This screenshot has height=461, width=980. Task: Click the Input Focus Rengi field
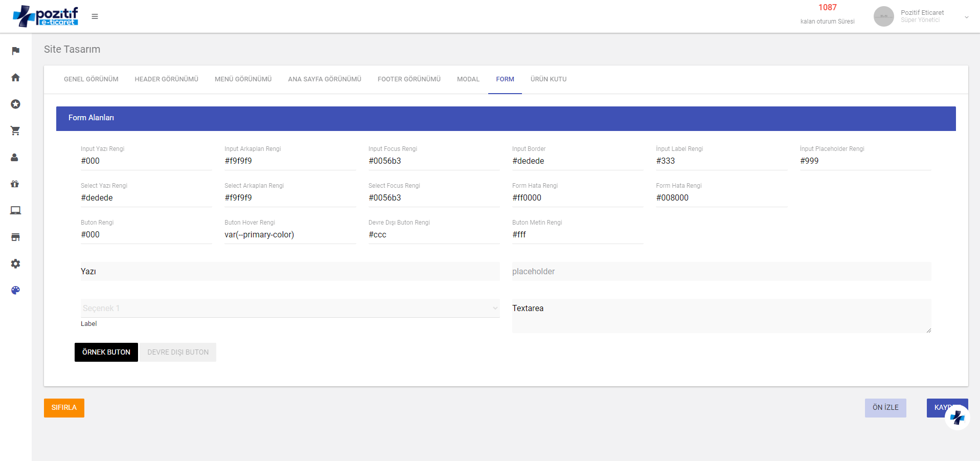pyautogui.click(x=434, y=161)
